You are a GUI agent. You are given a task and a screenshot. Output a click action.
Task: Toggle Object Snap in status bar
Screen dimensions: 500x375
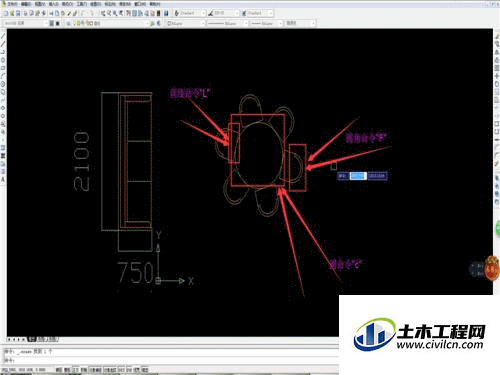tap(96, 370)
